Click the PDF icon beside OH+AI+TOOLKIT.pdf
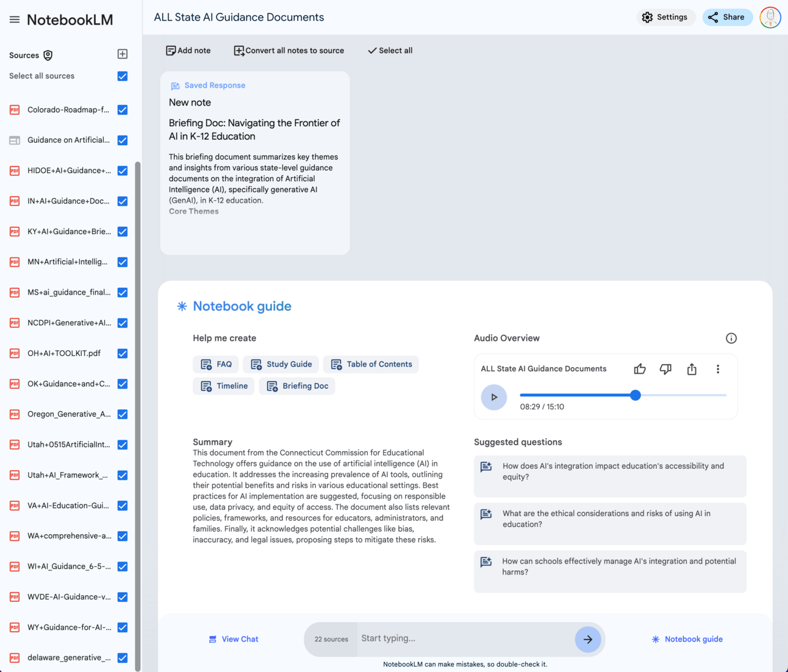788x672 pixels. (15, 353)
